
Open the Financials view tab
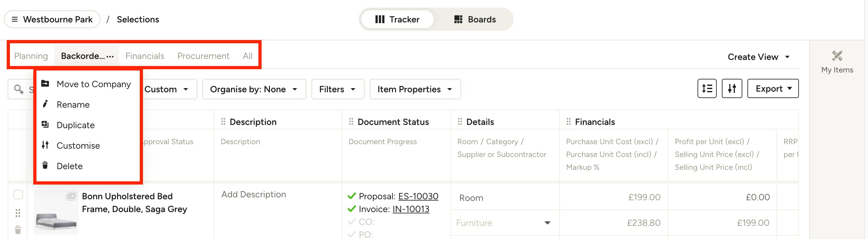tap(145, 56)
